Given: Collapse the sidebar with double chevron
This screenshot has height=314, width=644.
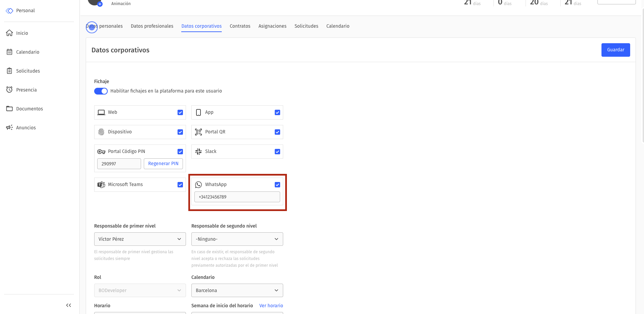Looking at the screenshot, I should coord(69,305).
